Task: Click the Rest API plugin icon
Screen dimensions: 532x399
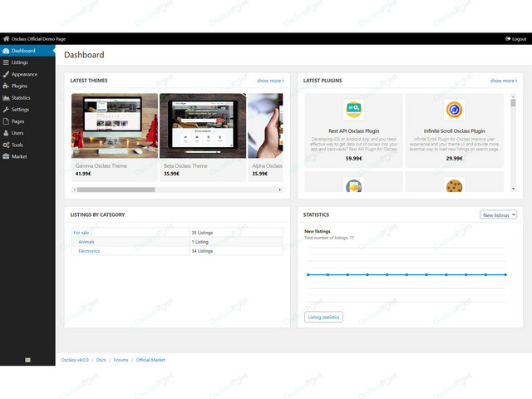Action: [x=353, y=110]
